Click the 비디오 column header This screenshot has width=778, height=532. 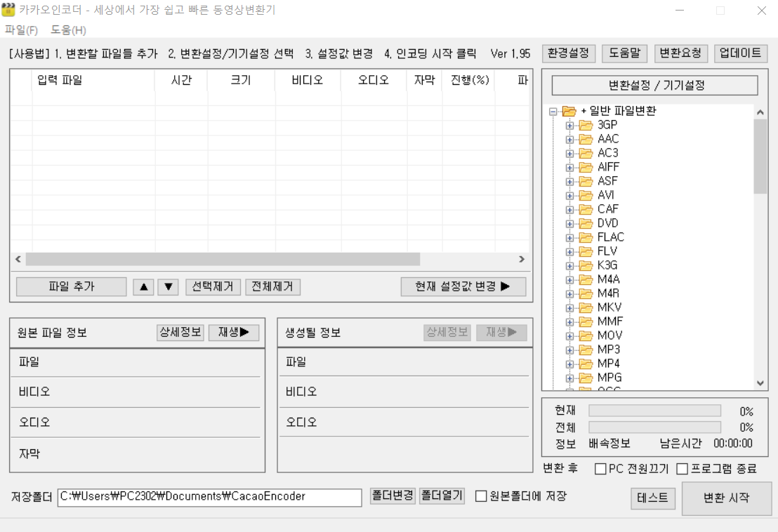[308, 80]
